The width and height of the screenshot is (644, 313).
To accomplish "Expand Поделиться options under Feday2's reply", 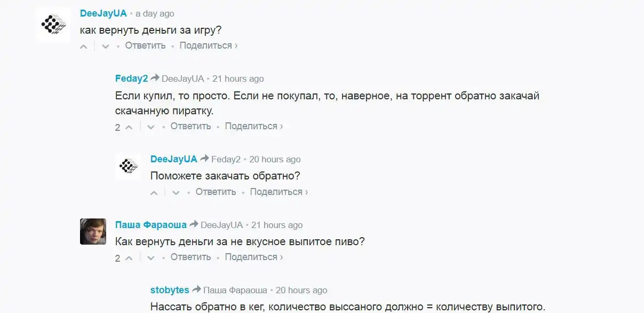I will tap(253, 127).
